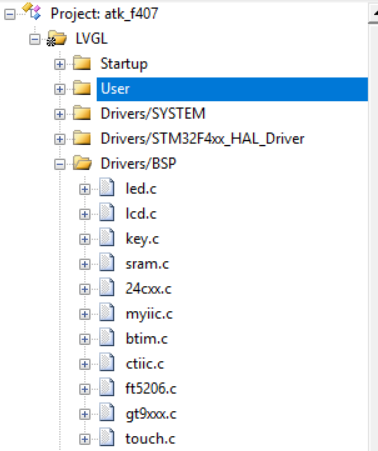378x451 pixels.
Task: Select the btim.c file name
Action: tap(147, 339)
